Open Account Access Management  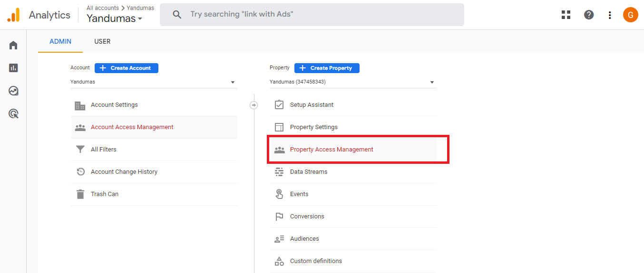point(154,127)
